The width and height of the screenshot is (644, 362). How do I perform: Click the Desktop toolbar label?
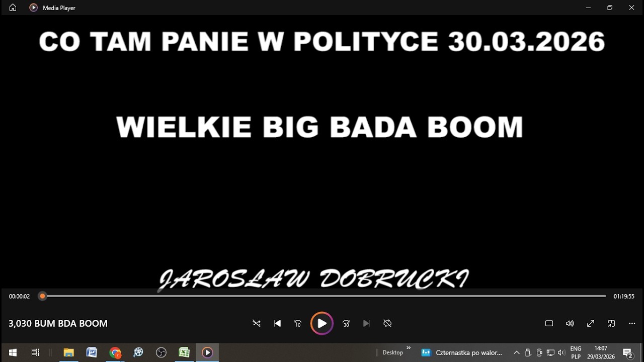point(392,352)
